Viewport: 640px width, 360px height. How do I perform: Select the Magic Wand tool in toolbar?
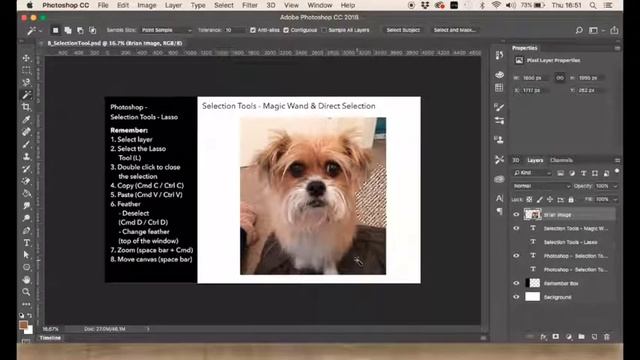pyautogui.click(x=26, y=95)
